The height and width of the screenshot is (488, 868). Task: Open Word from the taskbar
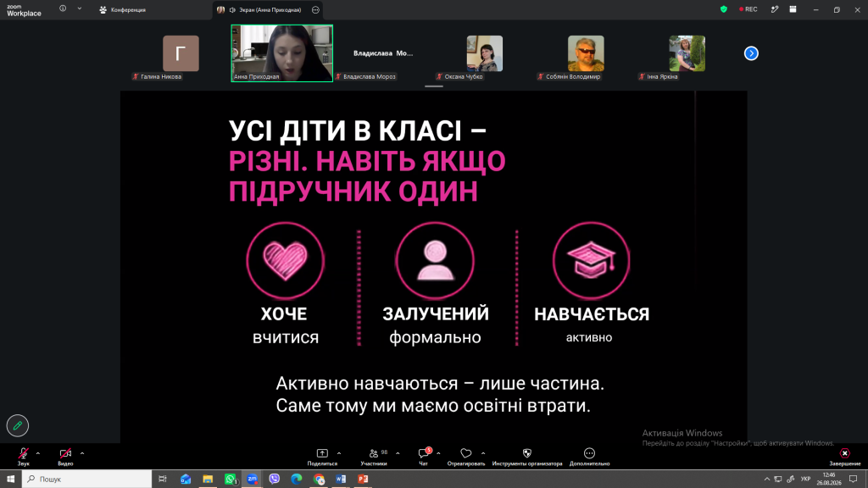click(x=341, y=480)
